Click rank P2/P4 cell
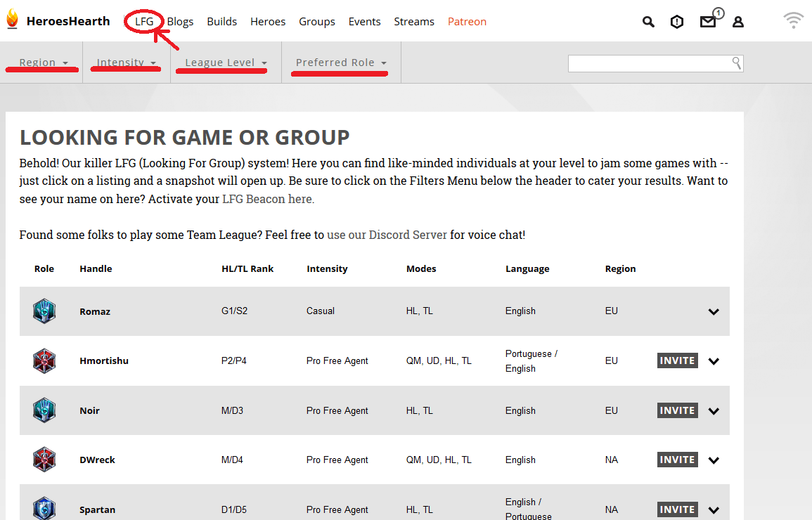This screenshot has height=520, width=812. point(234,360)
